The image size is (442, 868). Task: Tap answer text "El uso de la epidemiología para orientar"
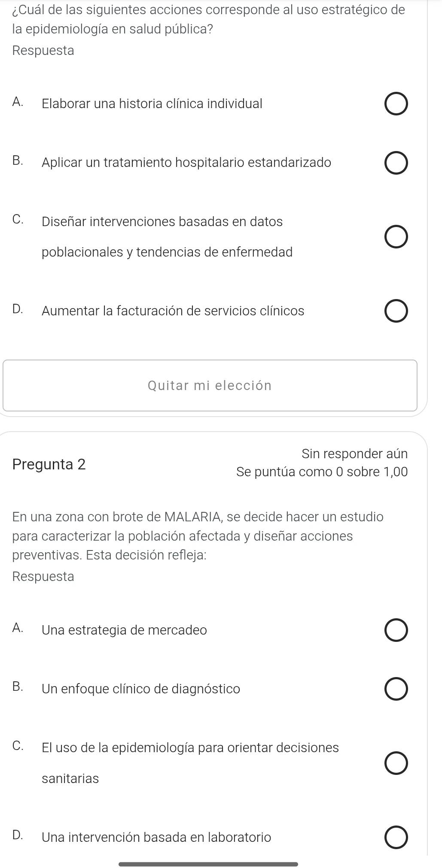point(190,748)
